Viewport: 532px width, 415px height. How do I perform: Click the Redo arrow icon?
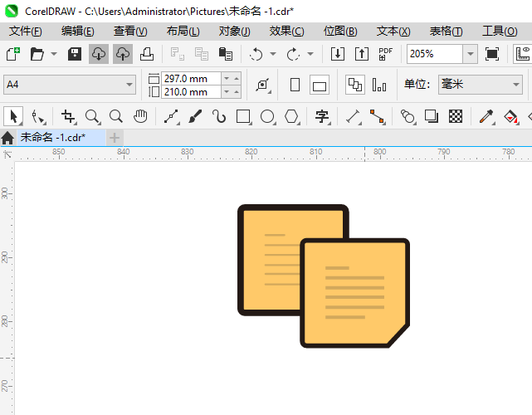pos(293,54)
